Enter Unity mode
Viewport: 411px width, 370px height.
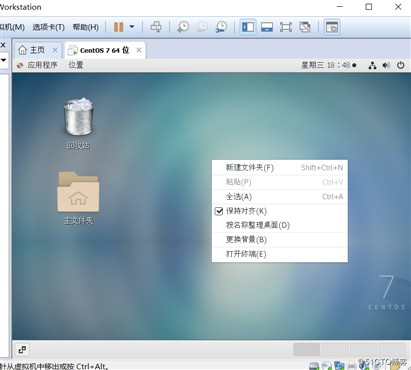[x=305, y=27]
